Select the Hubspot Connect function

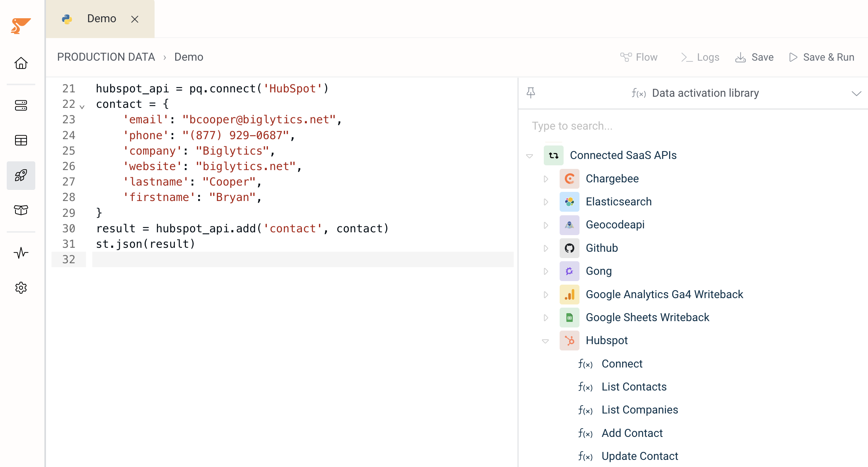click(x=622, y=364)
